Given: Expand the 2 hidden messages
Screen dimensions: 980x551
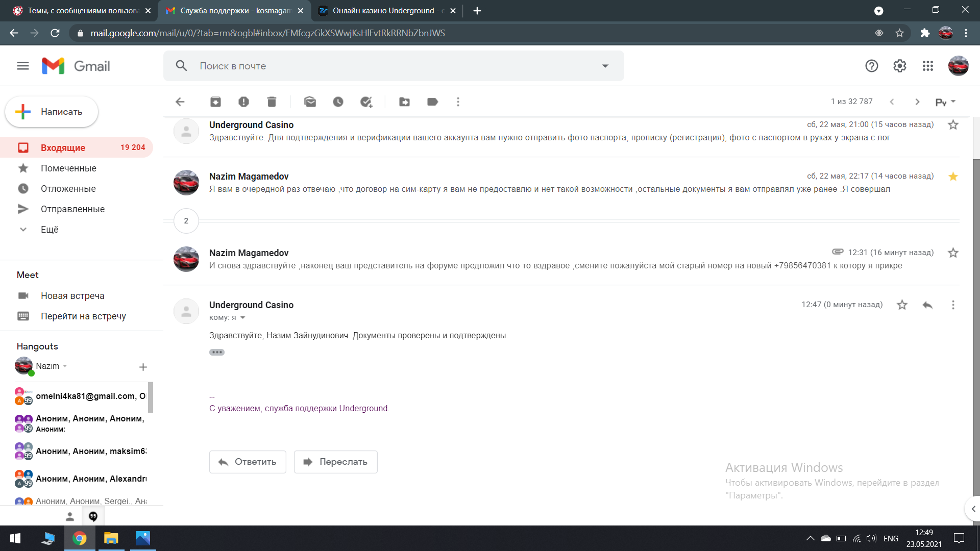Looking at the screenshot, I should [x=186, y=221].
